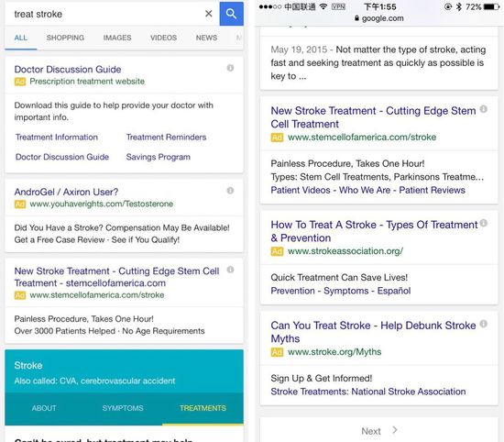Switch to the NEWS tab
The height and width of the screenshot is (442, 504).
[x=206, y=38]
